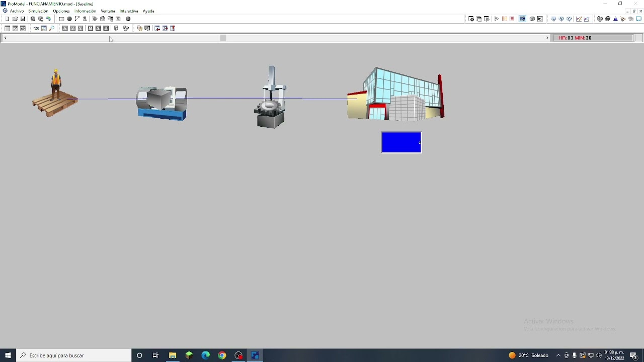Open Google Chrome from the taskbar
Screen dimensions: 644x362
click(x=222, y=355)
